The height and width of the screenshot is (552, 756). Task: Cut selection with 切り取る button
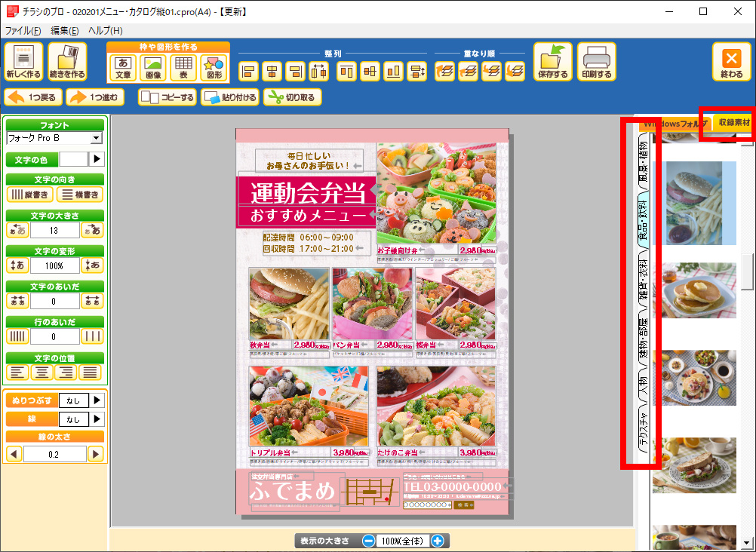(x=292, y=97)
